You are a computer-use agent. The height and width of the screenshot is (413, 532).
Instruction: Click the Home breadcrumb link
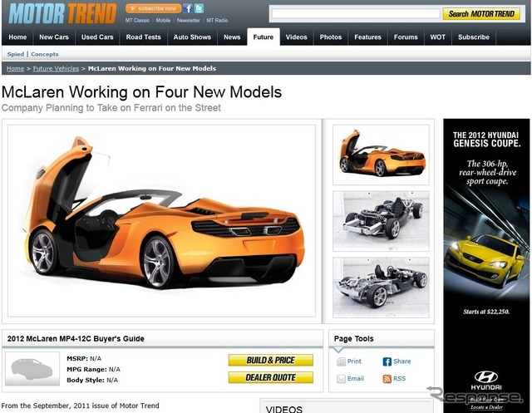click(16, 68)
